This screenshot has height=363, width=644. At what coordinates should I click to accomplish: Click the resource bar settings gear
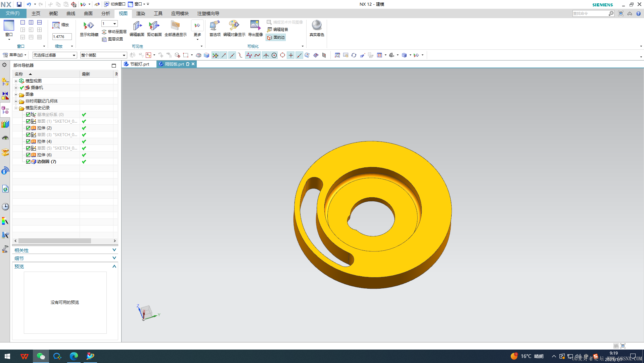point(4,65)
